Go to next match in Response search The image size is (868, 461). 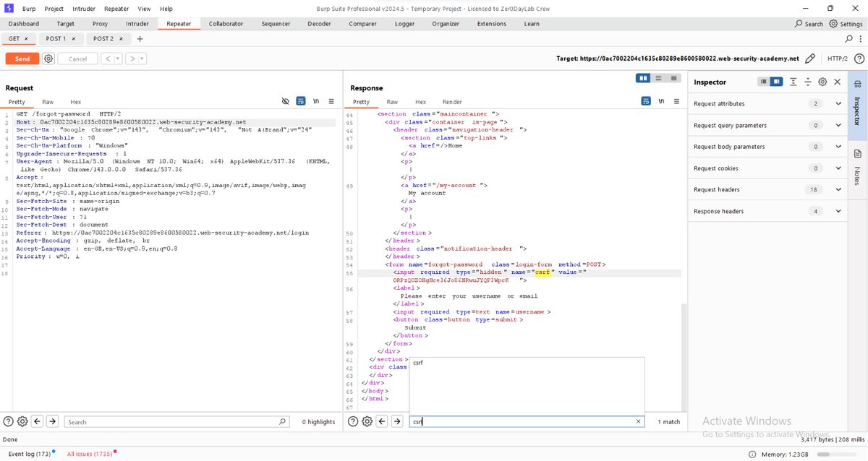(397, 421)
